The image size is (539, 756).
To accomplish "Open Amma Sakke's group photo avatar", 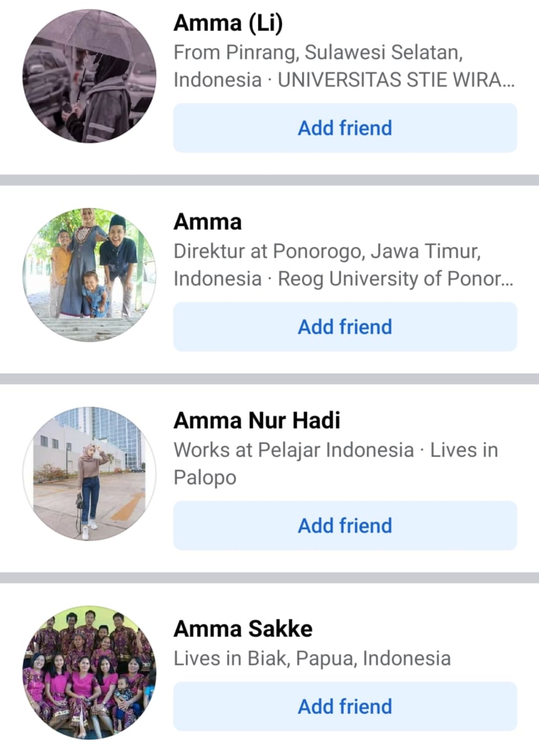I will (x=89, y=672).
